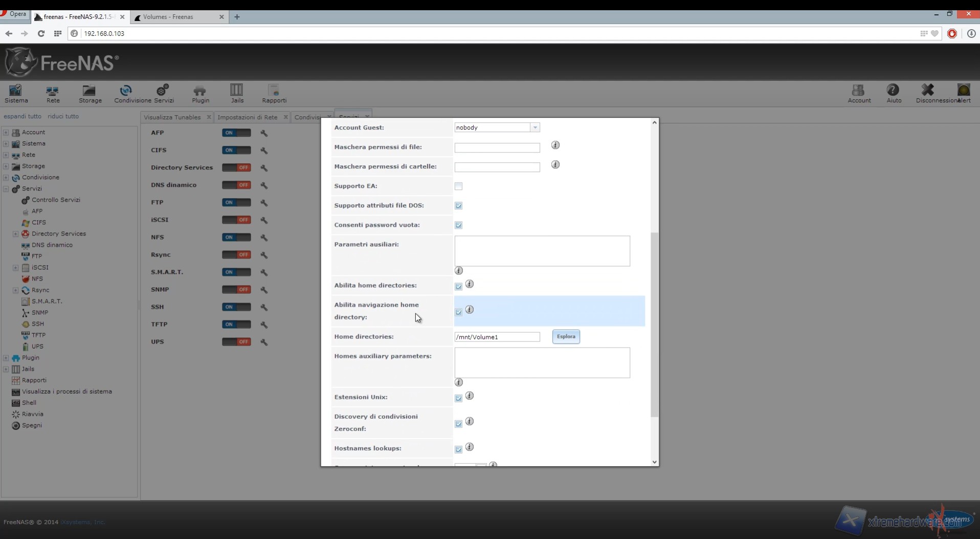Show info for Maschera permessi di file
The image size is (980, 539).
click(x=555, y=145)
